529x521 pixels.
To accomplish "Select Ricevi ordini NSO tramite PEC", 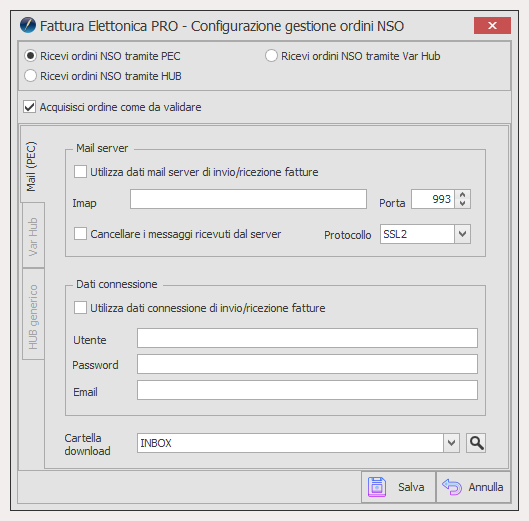I will click(x=30, y=56).
